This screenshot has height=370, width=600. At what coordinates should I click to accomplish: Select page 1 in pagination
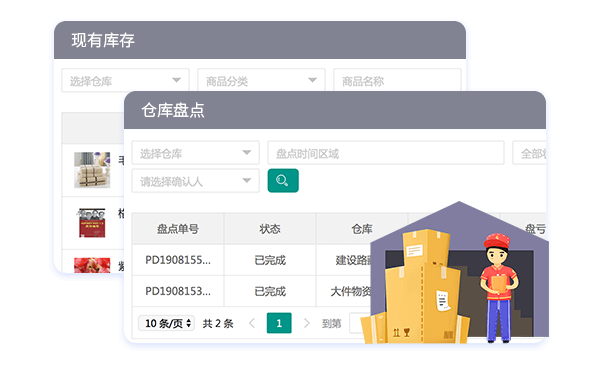(x=279, y=323)
